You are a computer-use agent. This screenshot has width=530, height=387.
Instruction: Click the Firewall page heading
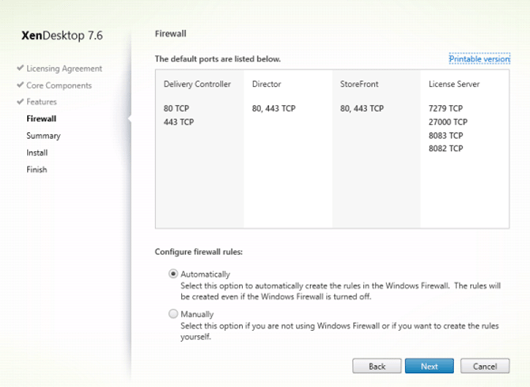pos(171,33)
